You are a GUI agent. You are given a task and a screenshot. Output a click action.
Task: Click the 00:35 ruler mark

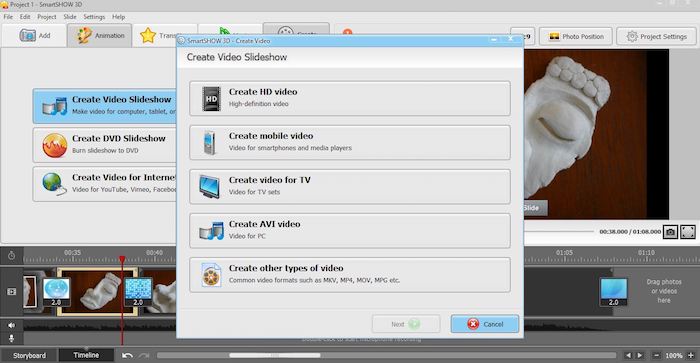tap(72, 253)
